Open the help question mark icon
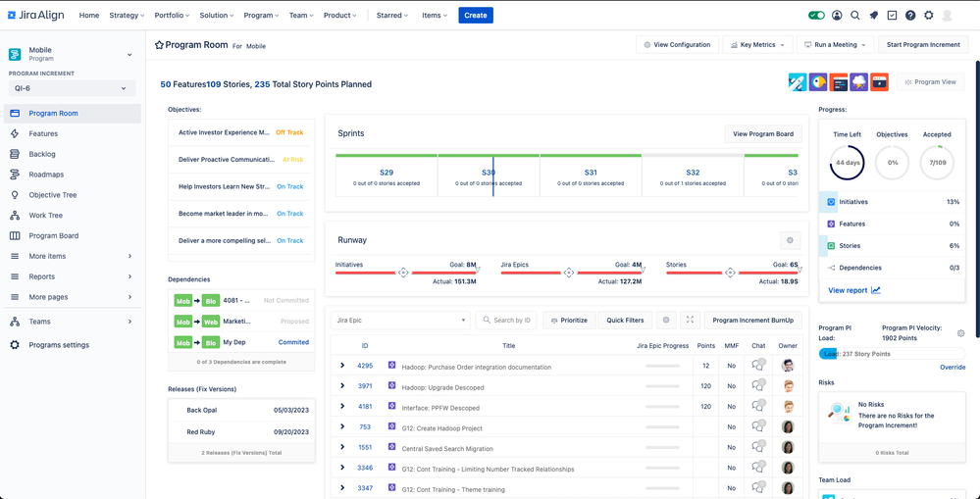The image size is (980, 499). (x=910, y=15)
